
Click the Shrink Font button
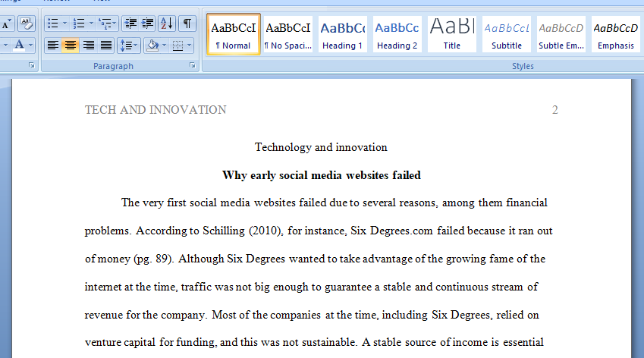[x=7, y=24]
